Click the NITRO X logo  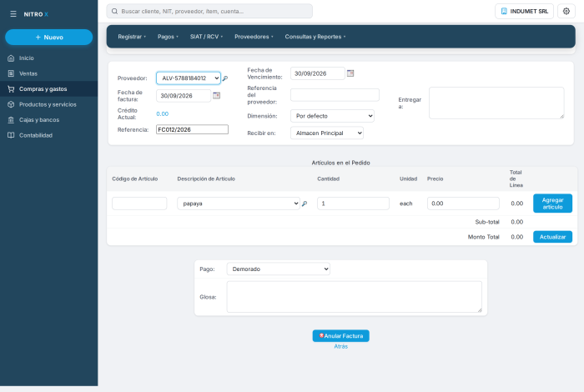click(x=36, y=14)
